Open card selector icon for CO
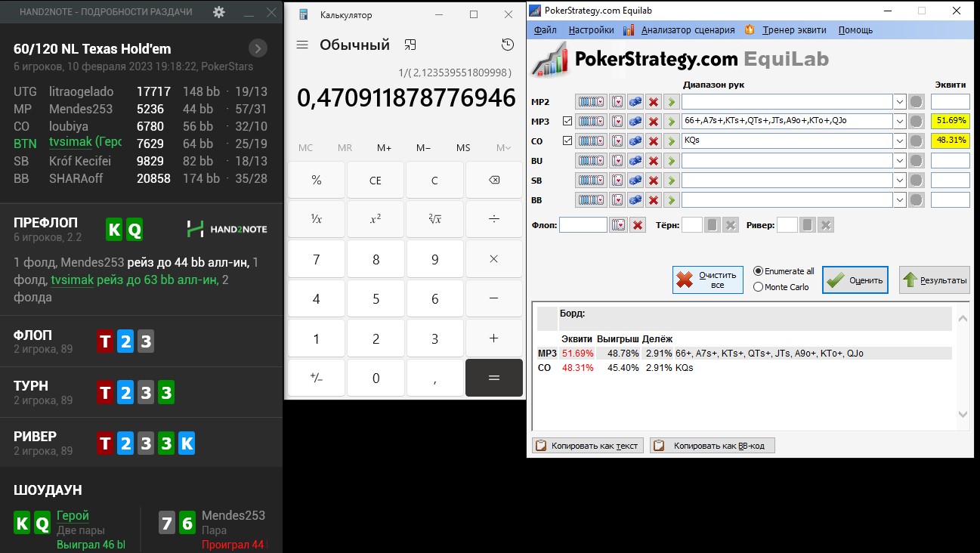This screenshot has height=553, width=980. [x=617, y=141]
